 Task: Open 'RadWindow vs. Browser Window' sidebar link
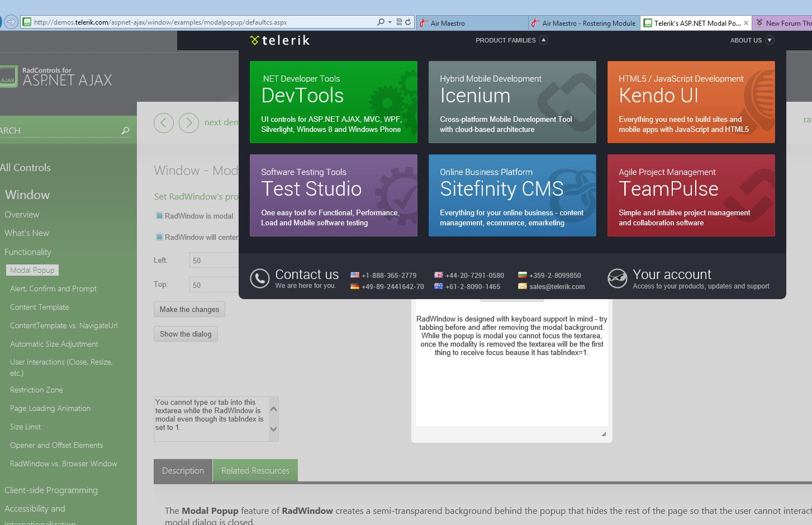click(64, 463)
